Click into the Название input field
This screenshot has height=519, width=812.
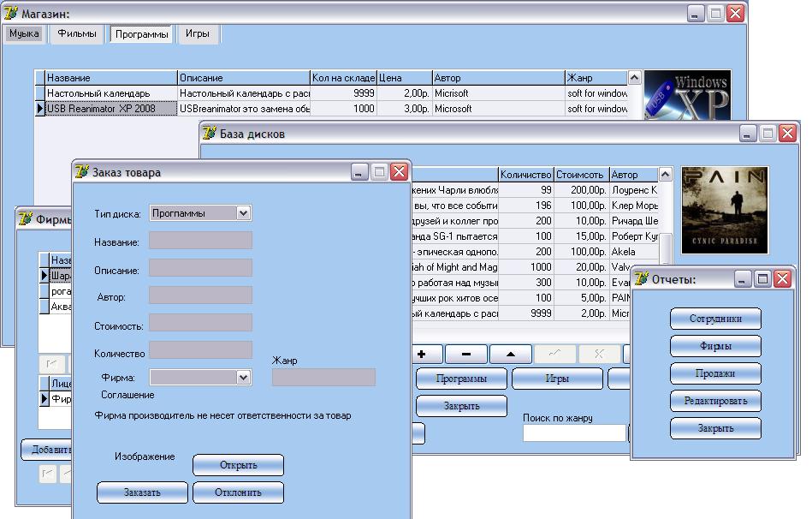(x=200, y=241)
